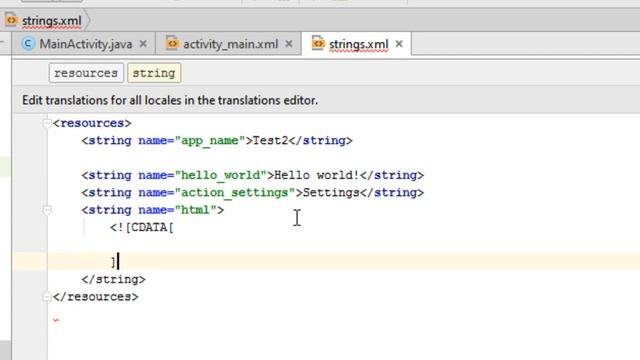Click the Java class icon on MainActivity tab
The height and width of the screenshot is (360, 640).
28,44
